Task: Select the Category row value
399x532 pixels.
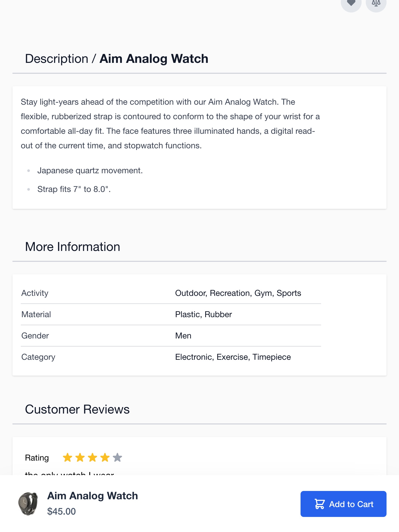Action: tap(233, 357)
